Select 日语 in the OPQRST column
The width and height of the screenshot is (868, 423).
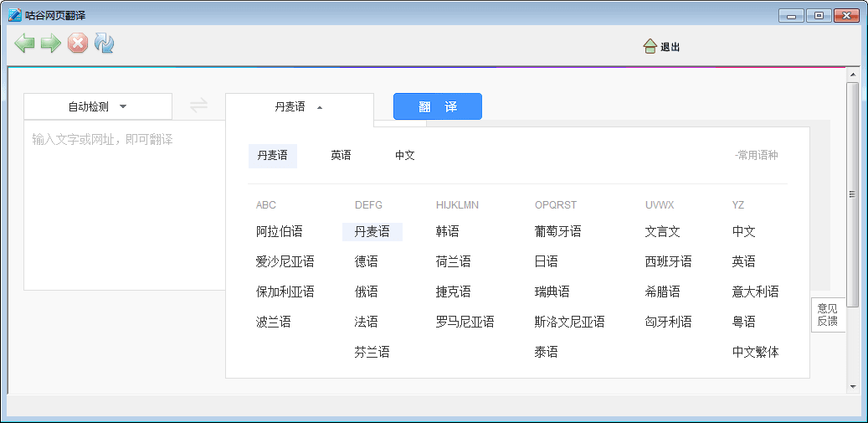tap(547, 262)
